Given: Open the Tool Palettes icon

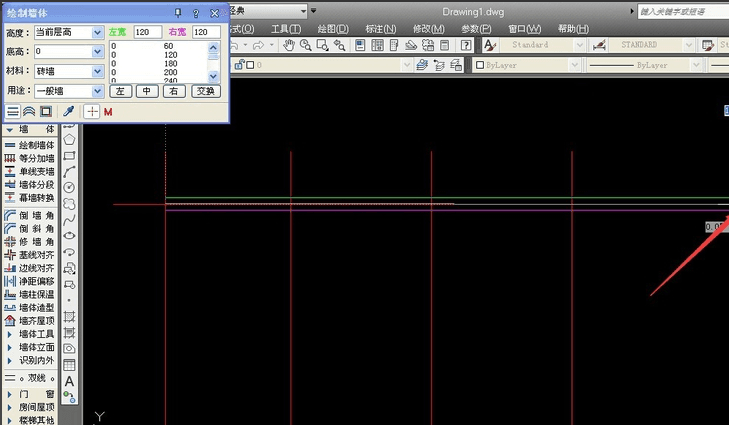Looking at the screenshot, I should pos(394,45).
